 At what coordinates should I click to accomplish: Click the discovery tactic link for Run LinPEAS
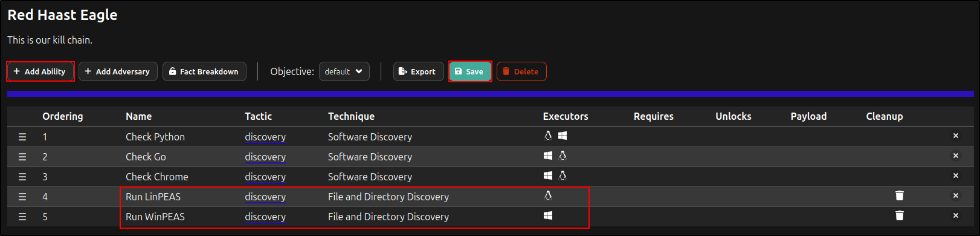click(265, 197)
